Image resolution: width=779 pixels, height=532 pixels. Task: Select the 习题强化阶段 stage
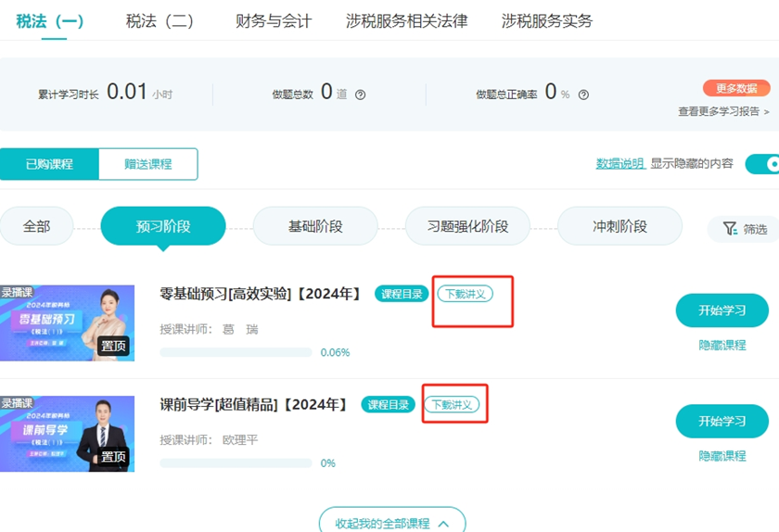pyautogui.click(x=467, y=226)
